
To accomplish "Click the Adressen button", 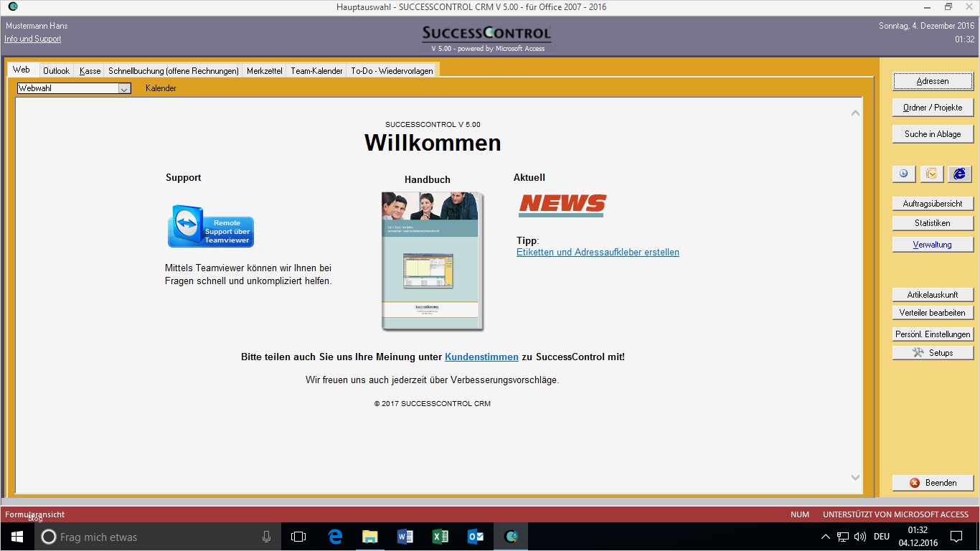I will (x=933, y=81).
